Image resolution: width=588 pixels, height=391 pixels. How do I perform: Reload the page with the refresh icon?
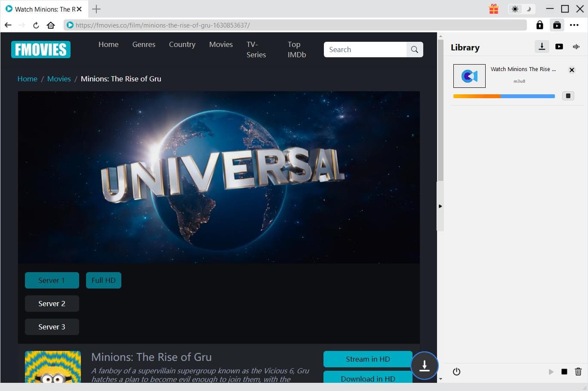[36, 25]
